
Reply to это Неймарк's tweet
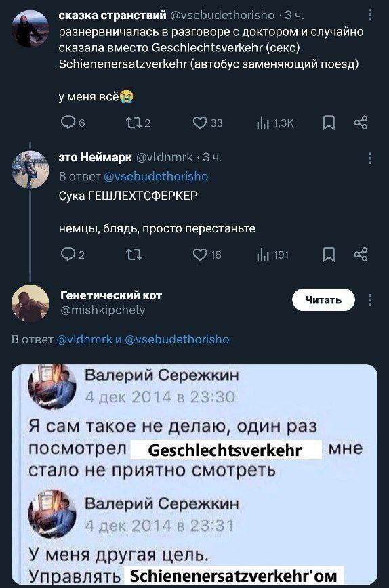pyautogui.click(x=73, y=255)
